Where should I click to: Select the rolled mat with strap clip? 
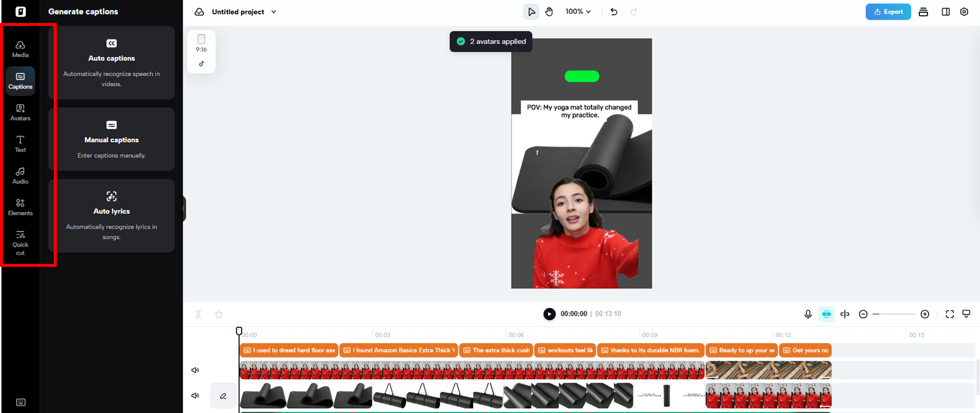(438, 395)
